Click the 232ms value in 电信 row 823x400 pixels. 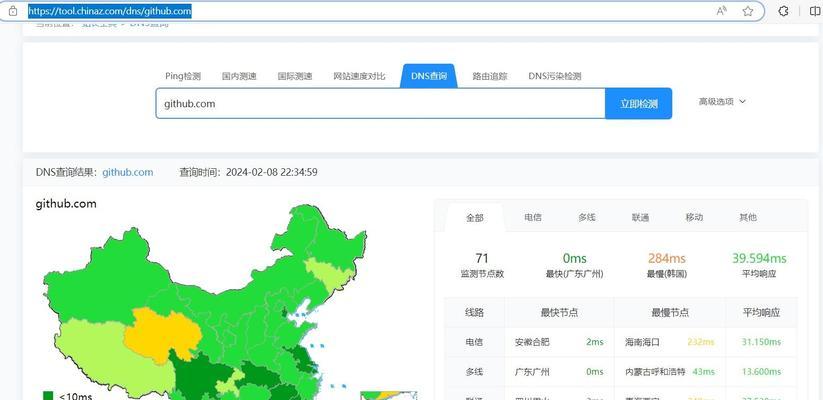pyautogui.click(x=701, y=342)
